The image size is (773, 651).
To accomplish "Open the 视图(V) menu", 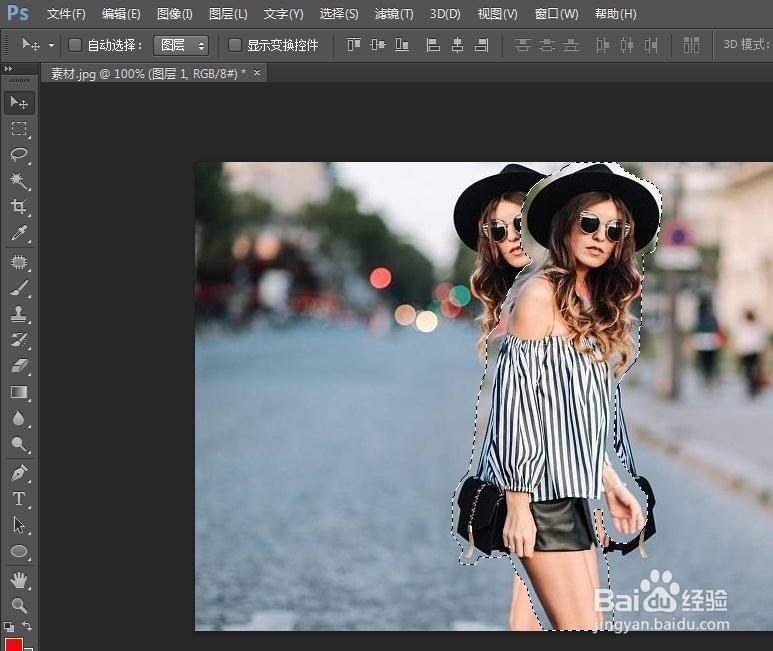I will (497, 14).
